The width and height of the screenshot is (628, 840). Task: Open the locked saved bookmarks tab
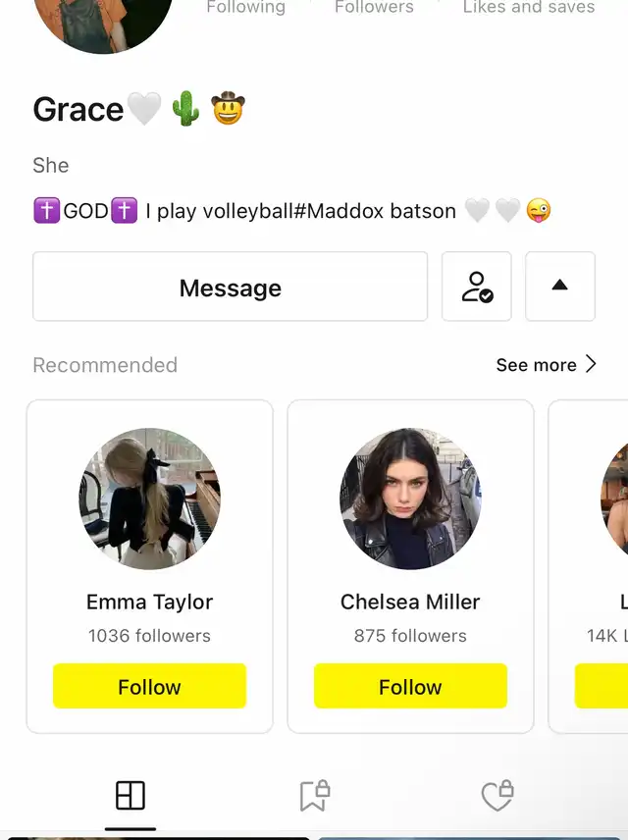315,796
